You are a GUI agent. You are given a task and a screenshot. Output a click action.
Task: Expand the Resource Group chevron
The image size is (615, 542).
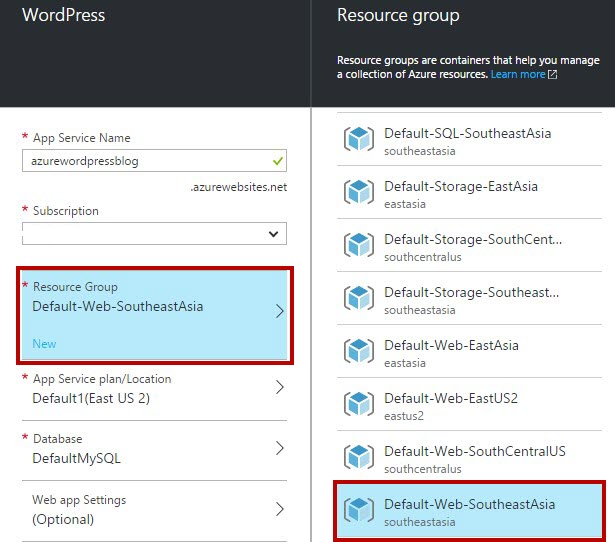pos(279,311)
